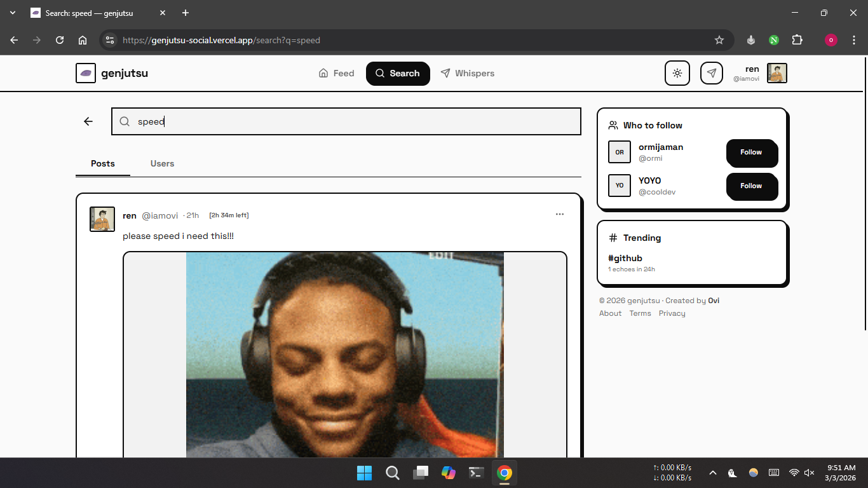Open the Chrome three-dot menu
868x488 pixels.
[x=854, y=40]
